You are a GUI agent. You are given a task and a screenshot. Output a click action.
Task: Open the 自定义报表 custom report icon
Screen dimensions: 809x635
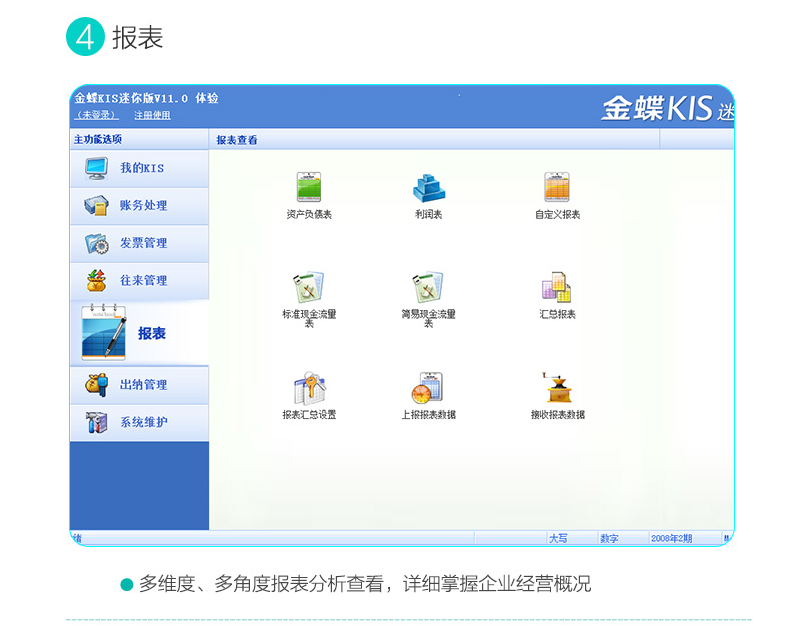pyautogui.click(x=557, y=189)
